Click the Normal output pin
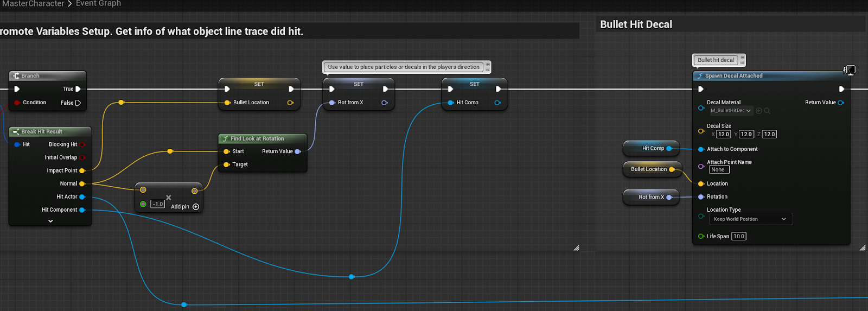This screenshot has width=868, height=311. (82, 183)
